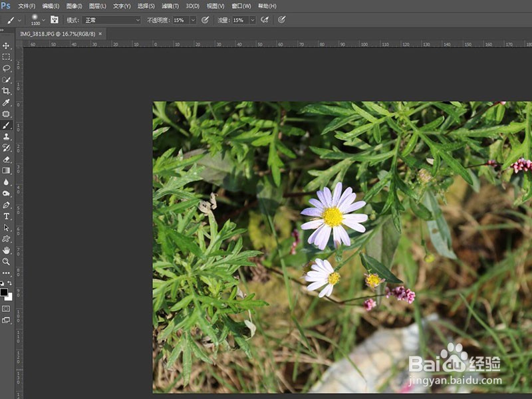
Task: Open the flow slider dropdown arrow
Action: point(253,20)
